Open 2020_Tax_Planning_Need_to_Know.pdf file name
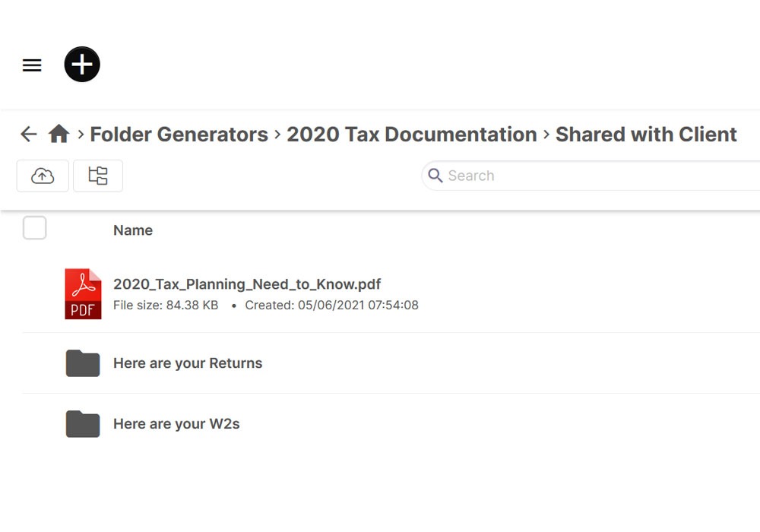 coord(247,284)
